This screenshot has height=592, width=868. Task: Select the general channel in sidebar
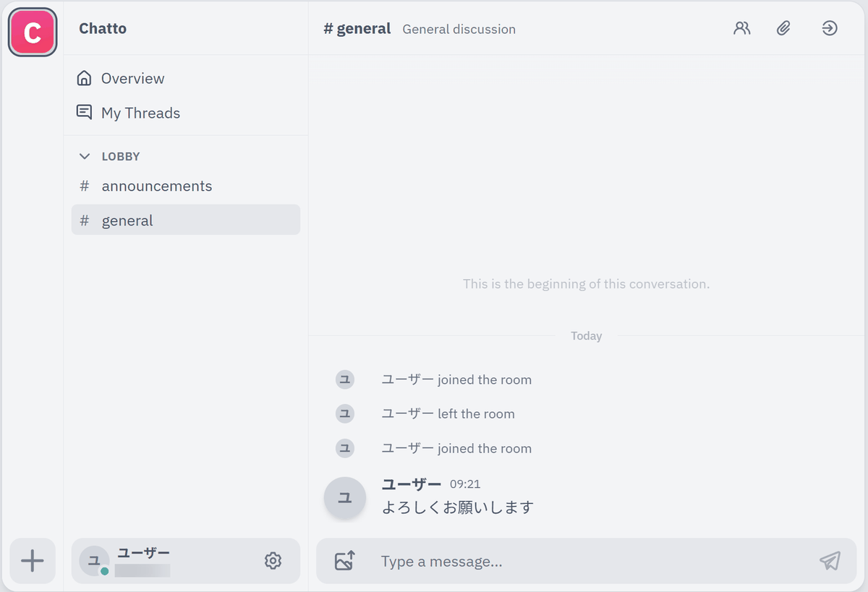(x=186, y=220)
